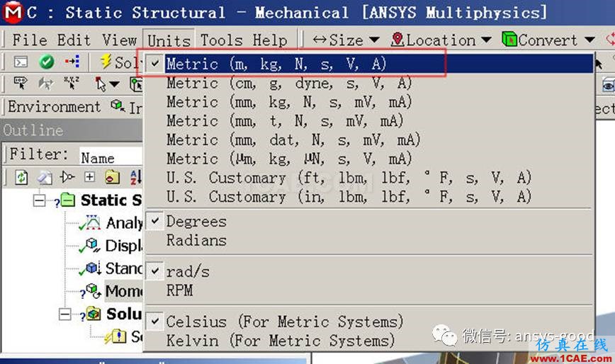Click the refresh filter icon in Outline
The width and height of the screenshot is (615, 364).
click(x=21, y=177)
